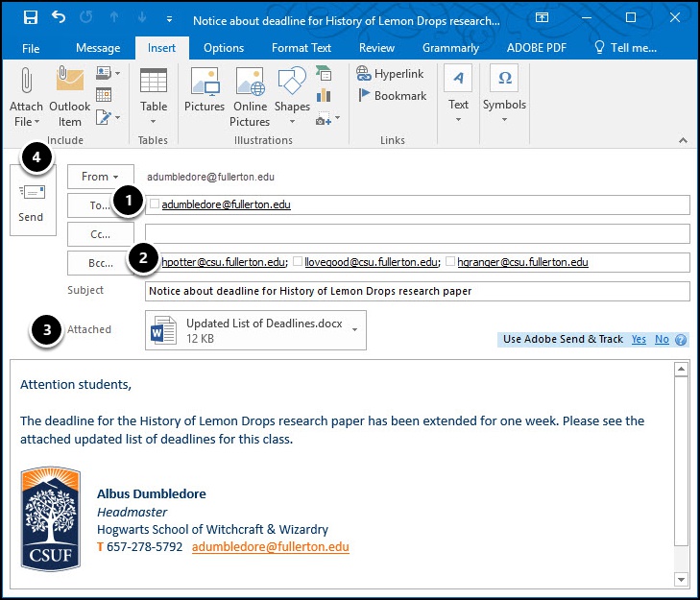The width and height of the screenshot is (700, 600).
Task: Insert Online Pictures
Action: (250, 96)
